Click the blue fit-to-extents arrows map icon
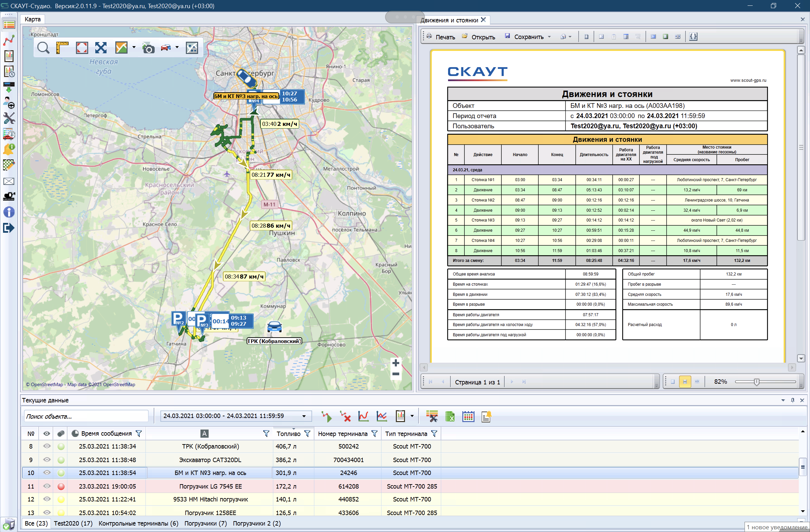The height and width of the screenshot is (532, 810). (x=101, y=47)
